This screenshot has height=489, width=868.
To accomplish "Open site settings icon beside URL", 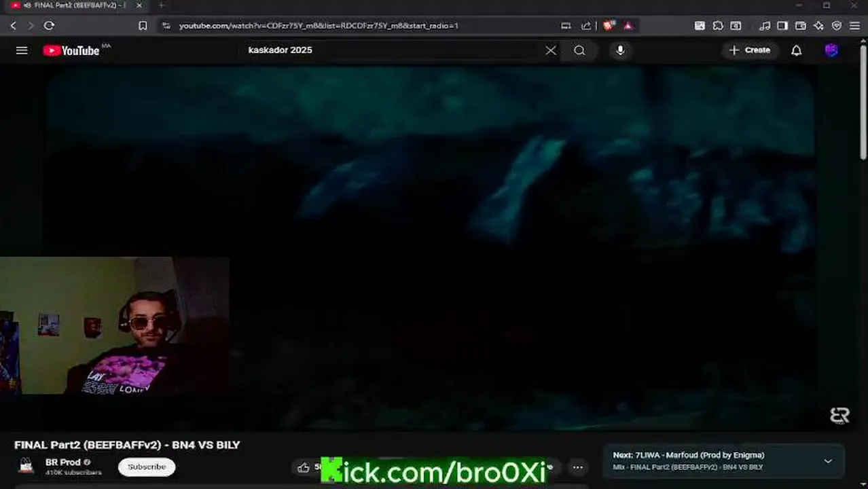I will [x=166, y=26].
